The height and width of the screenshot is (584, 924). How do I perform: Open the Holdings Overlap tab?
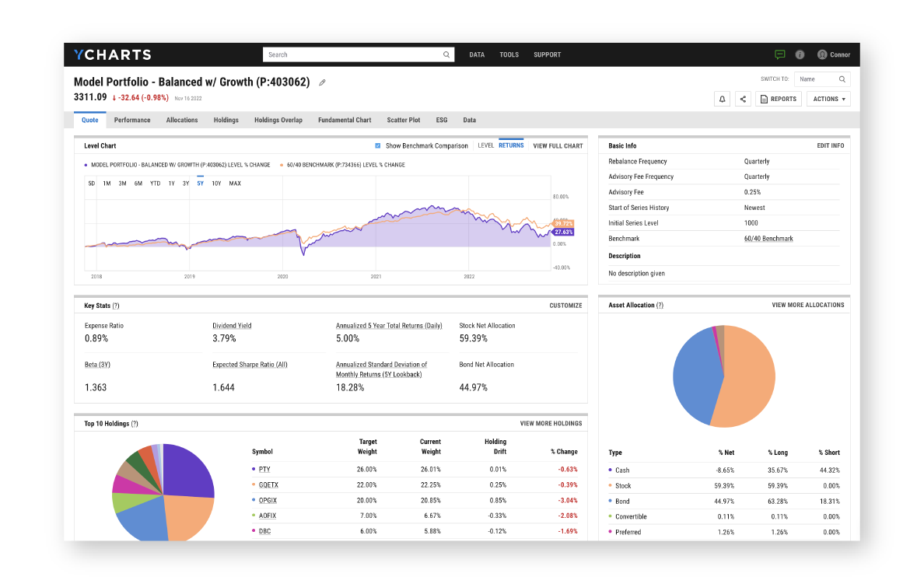(x=278, y=121)
